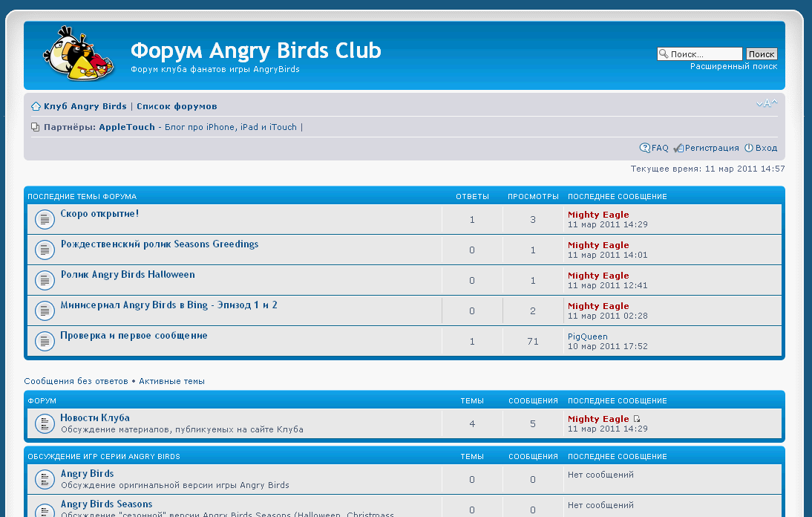Select Нет сообщений in the Angry Birds row

coord(600,475)
